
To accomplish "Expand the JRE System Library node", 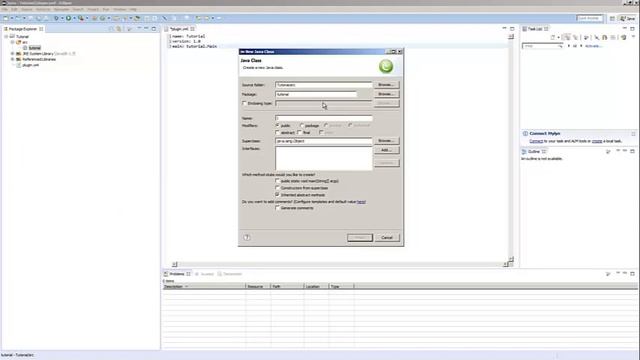I will click(12, 53).
